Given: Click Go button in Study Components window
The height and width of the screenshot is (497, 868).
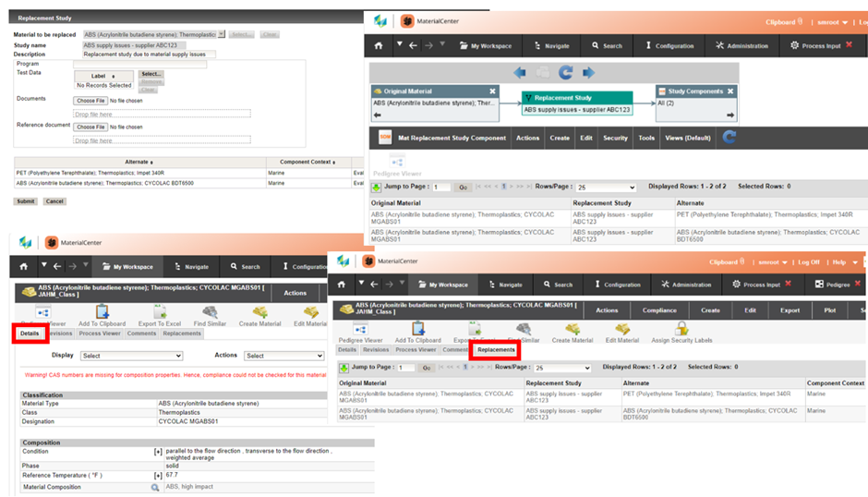Looking at the screenshot, I should 463,188.
